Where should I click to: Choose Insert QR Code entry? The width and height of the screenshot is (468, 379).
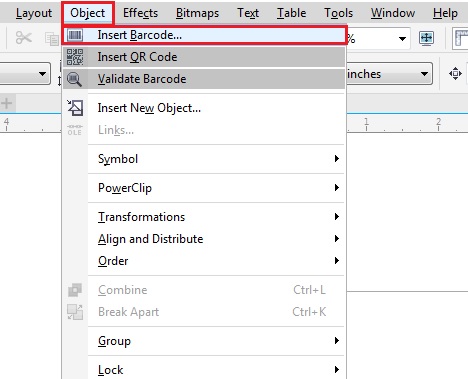[x=204, y=57]
